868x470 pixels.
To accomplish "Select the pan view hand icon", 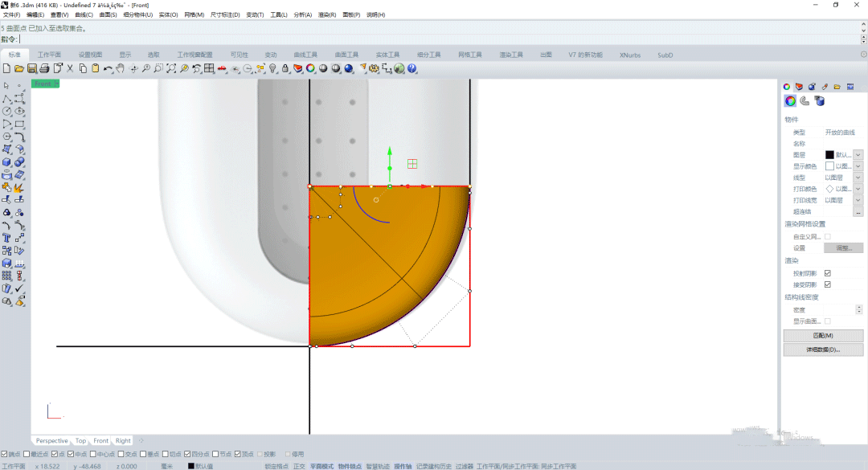I will tap(120, 69).
